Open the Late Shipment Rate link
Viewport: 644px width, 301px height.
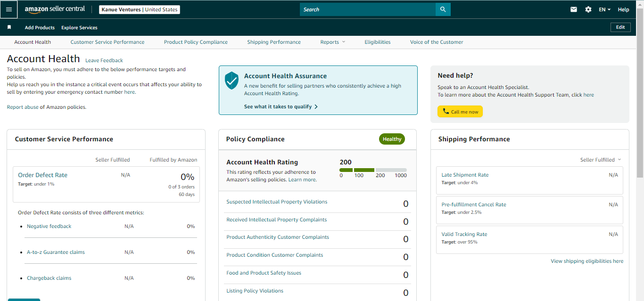465,175
